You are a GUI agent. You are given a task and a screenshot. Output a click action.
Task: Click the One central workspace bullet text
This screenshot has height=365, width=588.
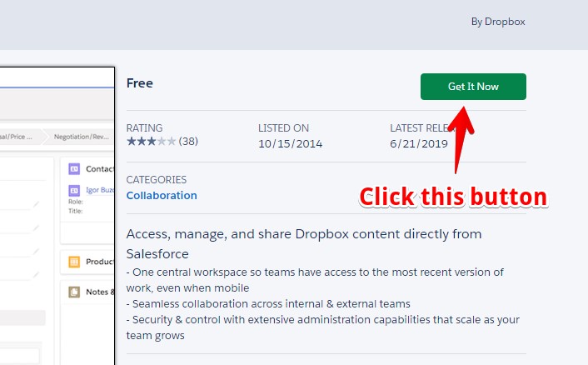click(x=315, y=280)
